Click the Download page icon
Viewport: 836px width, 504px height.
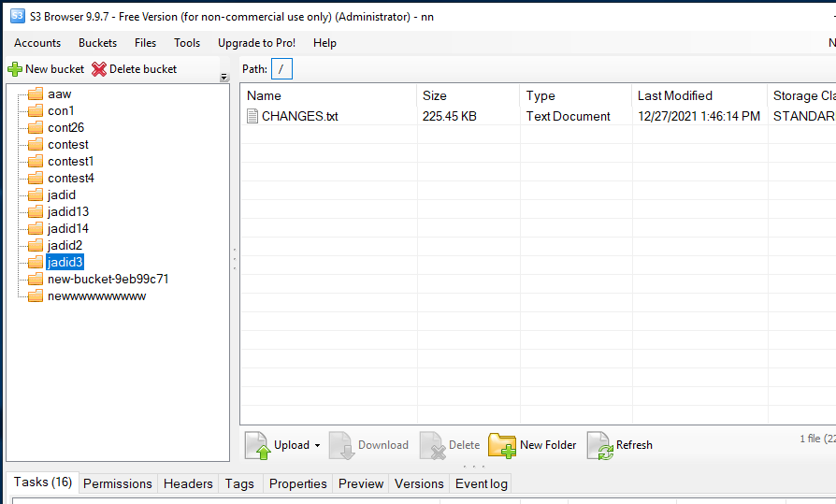point(341,445)
